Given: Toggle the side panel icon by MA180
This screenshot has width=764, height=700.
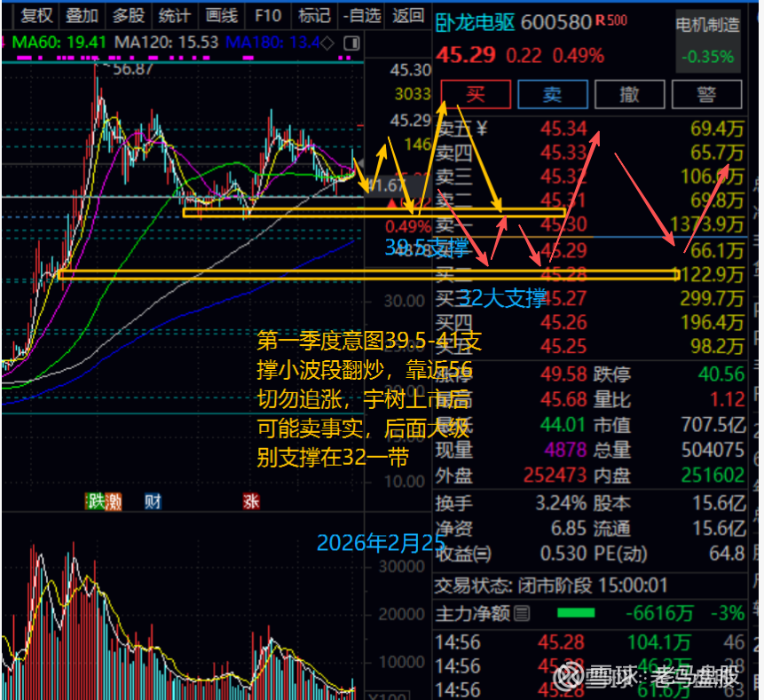Looking at the screenshot, I should click(351, 43).
